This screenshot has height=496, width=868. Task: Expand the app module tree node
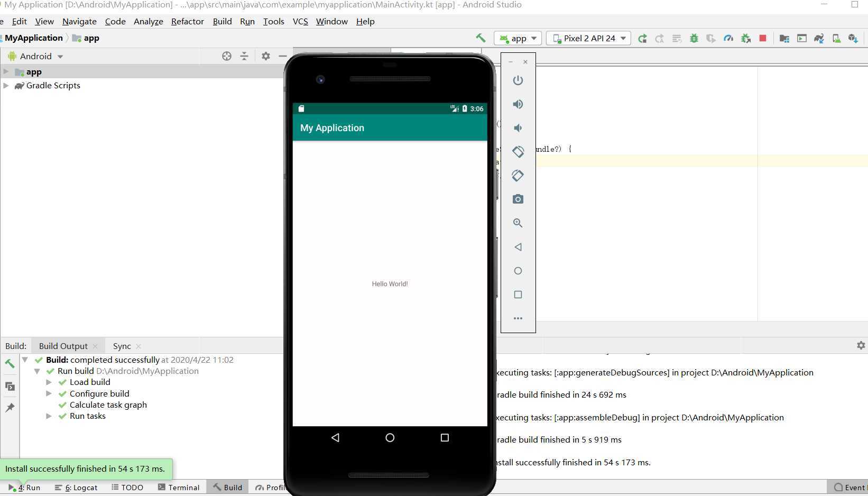pyautogui.click(x=6, y=71)
